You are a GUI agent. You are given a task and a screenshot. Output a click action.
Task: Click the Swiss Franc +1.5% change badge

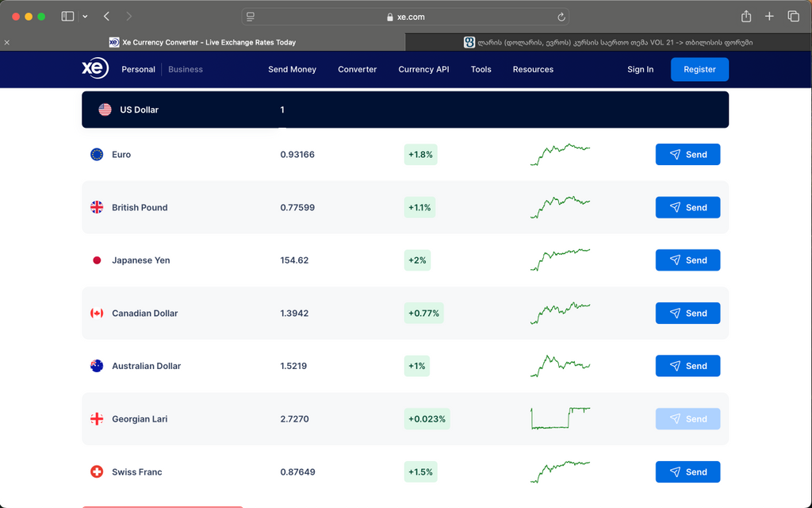pos(420,471)
